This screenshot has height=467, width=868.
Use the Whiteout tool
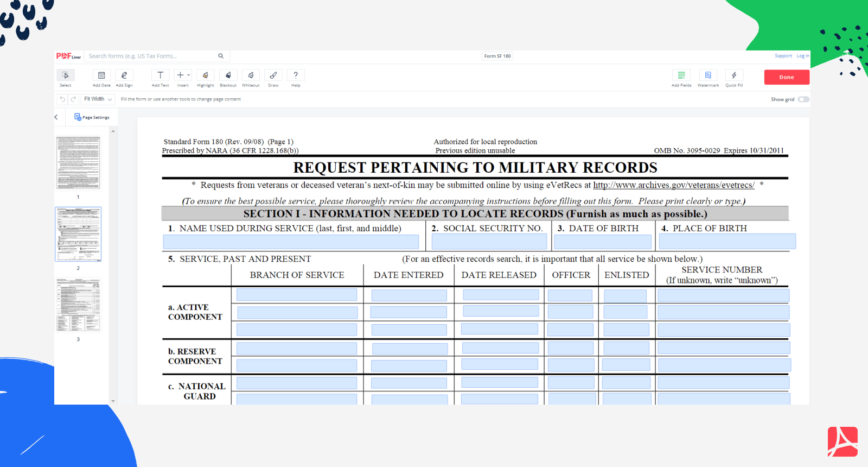click(x=251, y=75)
